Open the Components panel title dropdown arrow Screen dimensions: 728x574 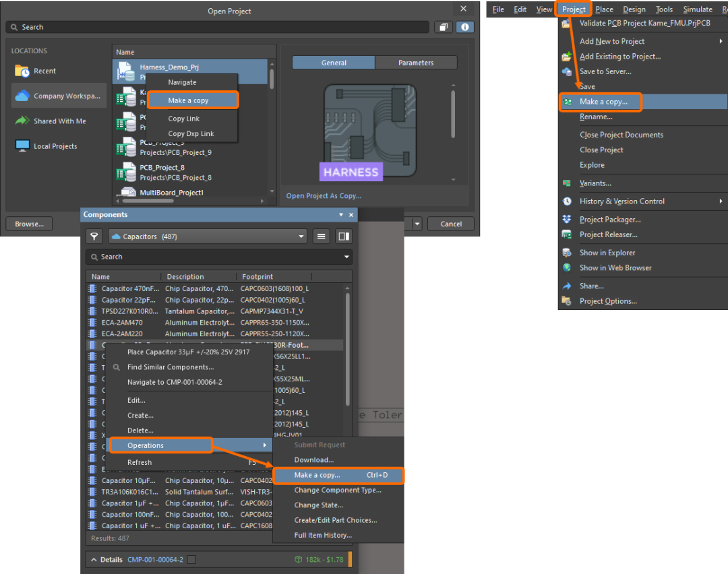click(x=341, y=215)
